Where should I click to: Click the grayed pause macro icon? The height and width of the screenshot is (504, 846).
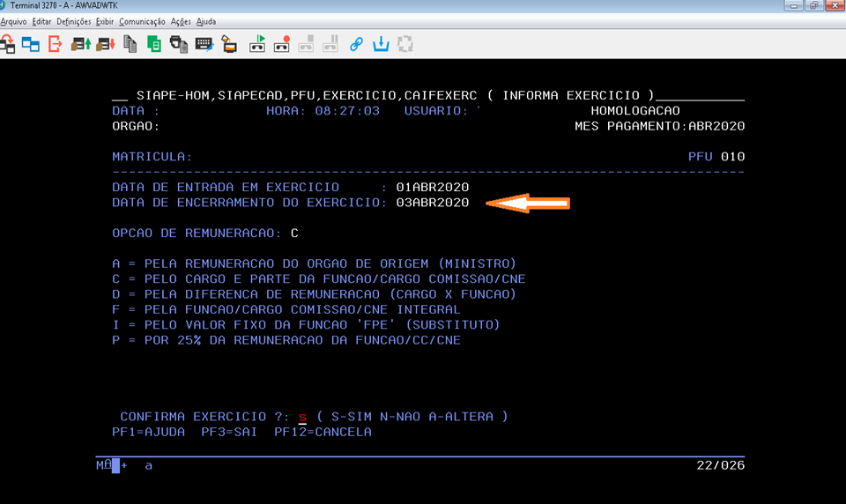pyautogui.click(x=330, y=44)
